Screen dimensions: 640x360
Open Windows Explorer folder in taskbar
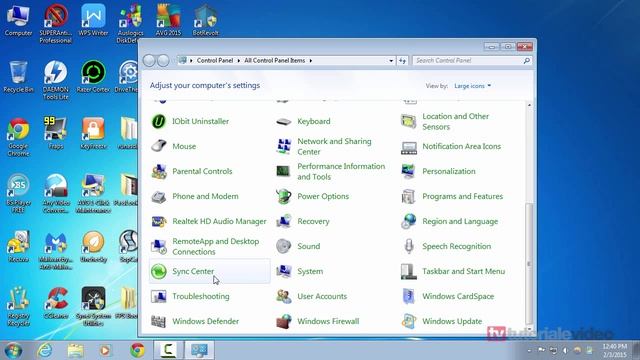point(75,350)
